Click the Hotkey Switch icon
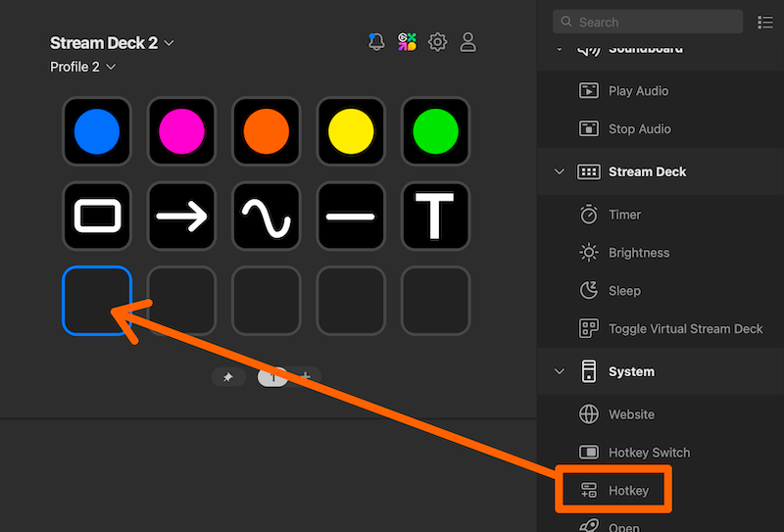Screen dimensions: 784x532 pyautogui.click(x=589, y=453)
